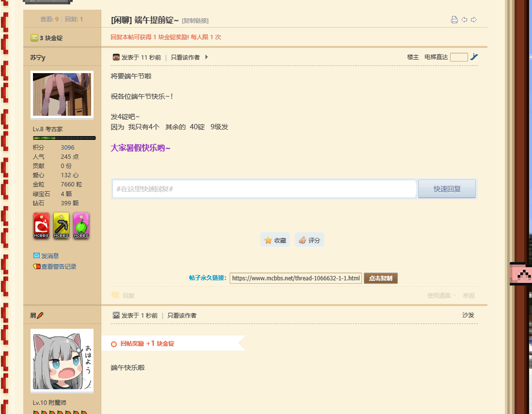Click the gold ingot reward icon
Viewport: 532px width, 414px height.
coord(34,38)
